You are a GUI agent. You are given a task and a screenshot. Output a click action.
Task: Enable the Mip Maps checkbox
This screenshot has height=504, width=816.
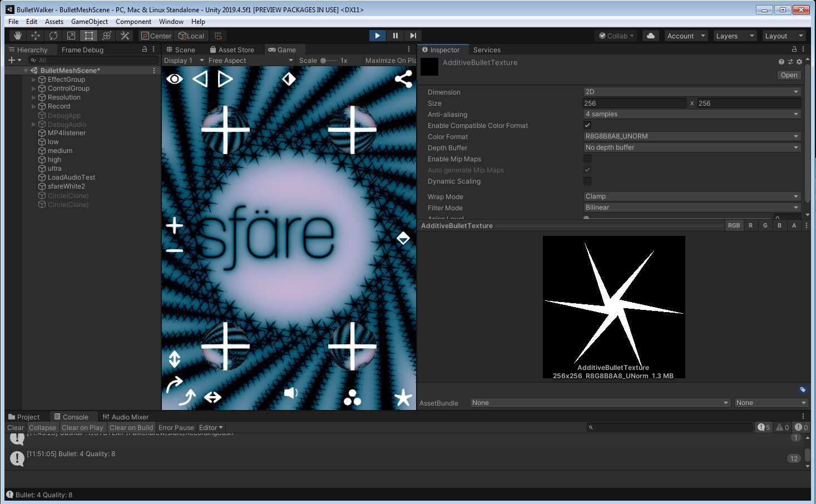point(587,159)
